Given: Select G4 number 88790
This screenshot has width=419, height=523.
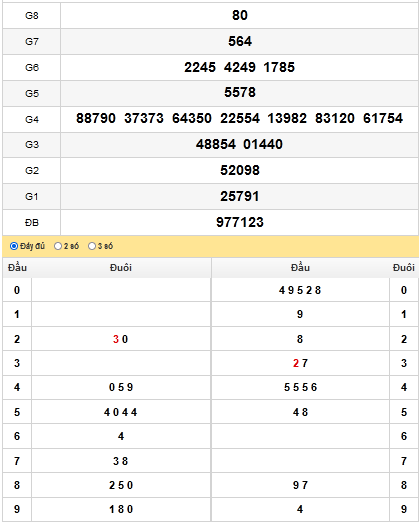Looking at the screenshot, I should tap(96, 118).
